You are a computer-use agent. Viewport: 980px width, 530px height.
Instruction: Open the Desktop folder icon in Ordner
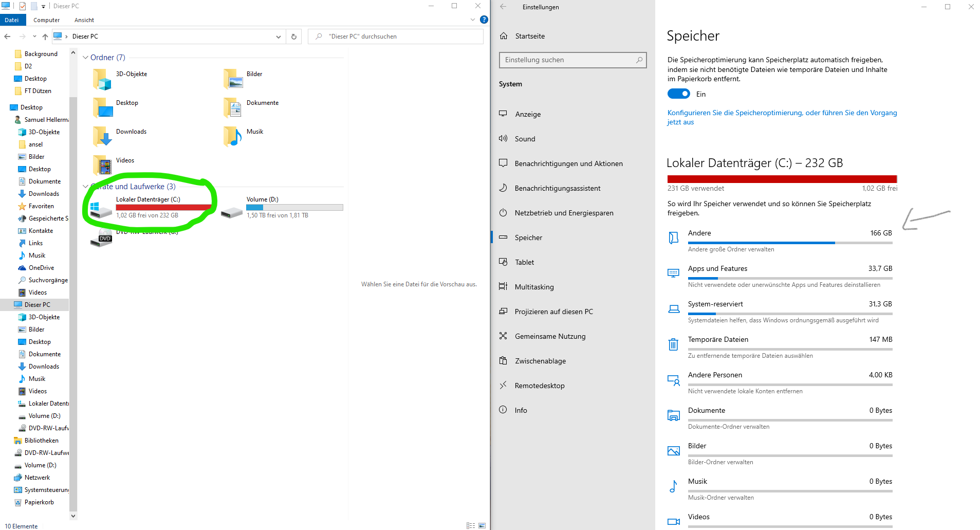coord(102,108)
